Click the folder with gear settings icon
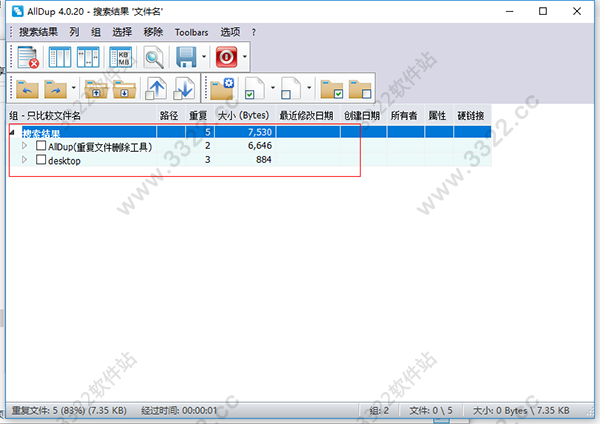The height and width of the screenshot is (424, 600). 222,88
